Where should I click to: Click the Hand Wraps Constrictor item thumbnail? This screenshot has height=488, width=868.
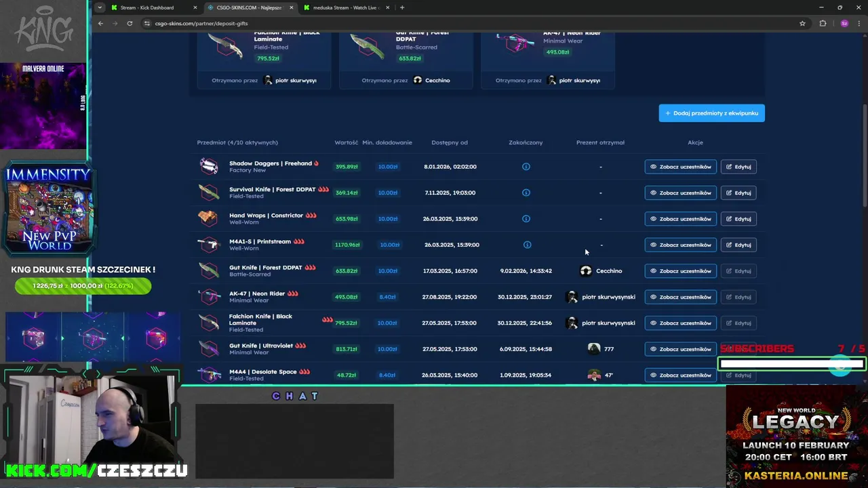tap(208, 218)
